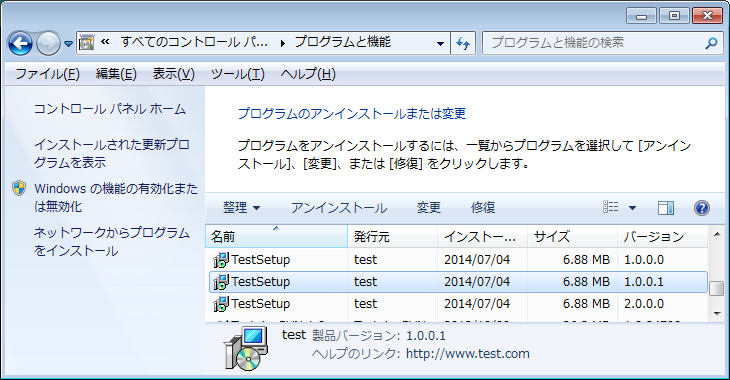Image resolution: width=730 pixels, height=380 pixels.
Task: Click http://www.test.com help link text
Action: (x=467, y=354)
